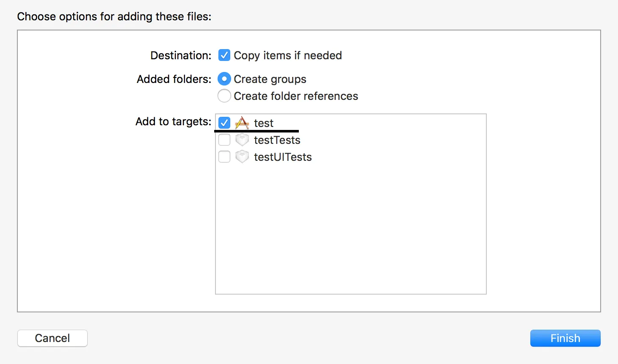This screenshot has height=364, width=618.
Task: Uncheck the test target checkbox
Action: point(224,123)
